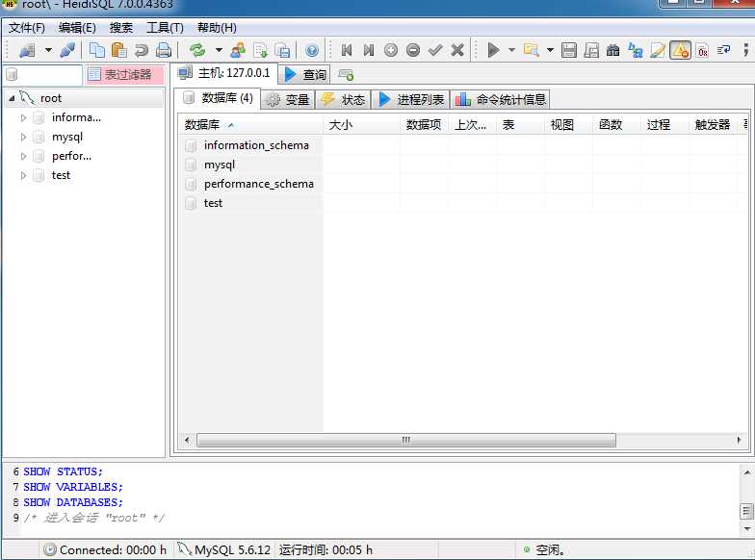Click the export database as SQL icon
755x560 pixels.
(x=283, y=50)
